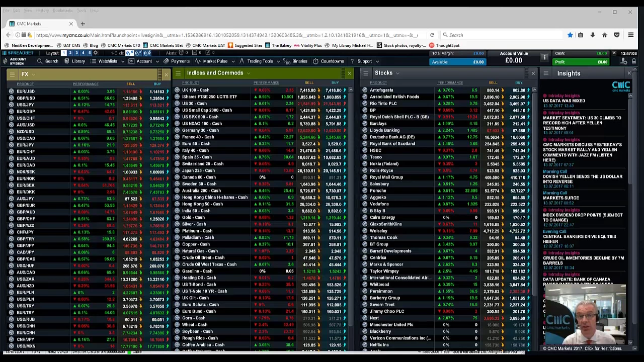Screen dimensions: 644x362
Task: Expand the Watchlists dropdown menu
Action: pos(123,61)
